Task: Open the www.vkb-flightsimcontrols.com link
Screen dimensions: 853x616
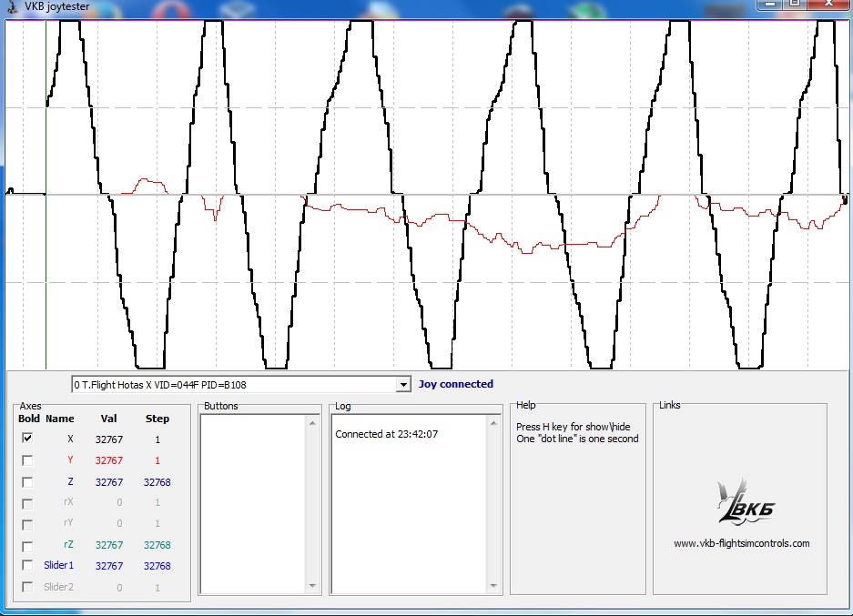Action: coord(741,544)
